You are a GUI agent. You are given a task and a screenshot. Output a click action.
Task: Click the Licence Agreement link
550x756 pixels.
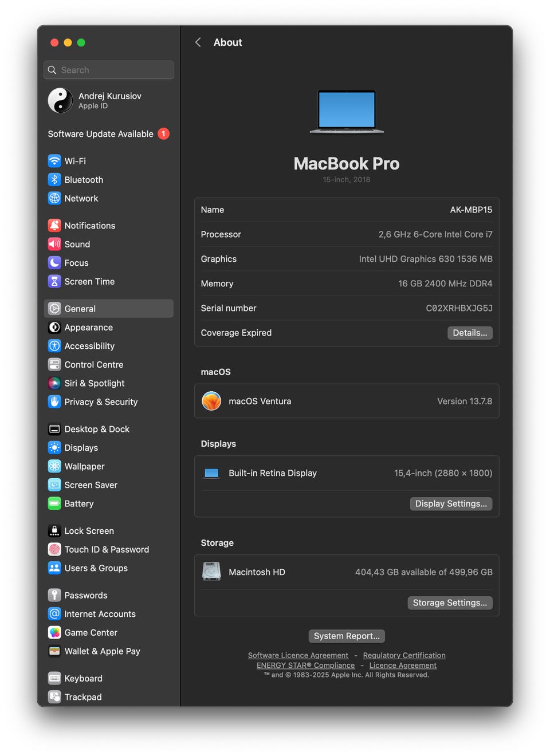403,665
